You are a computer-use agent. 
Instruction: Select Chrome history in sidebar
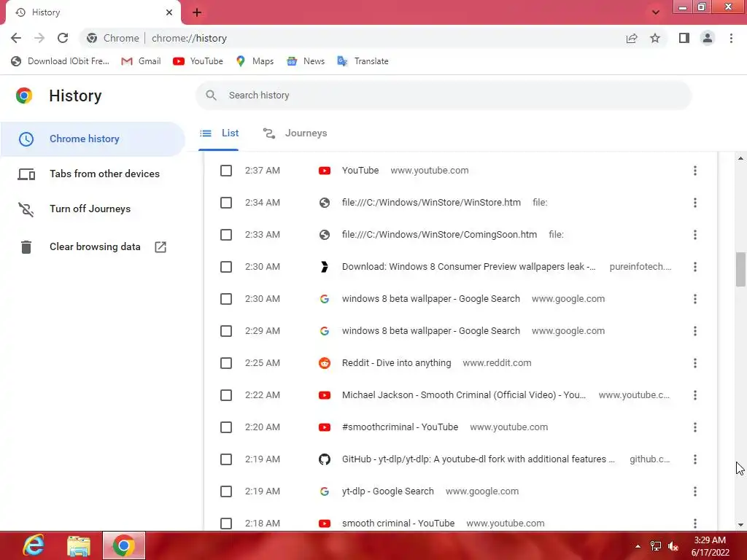(93, 139)
